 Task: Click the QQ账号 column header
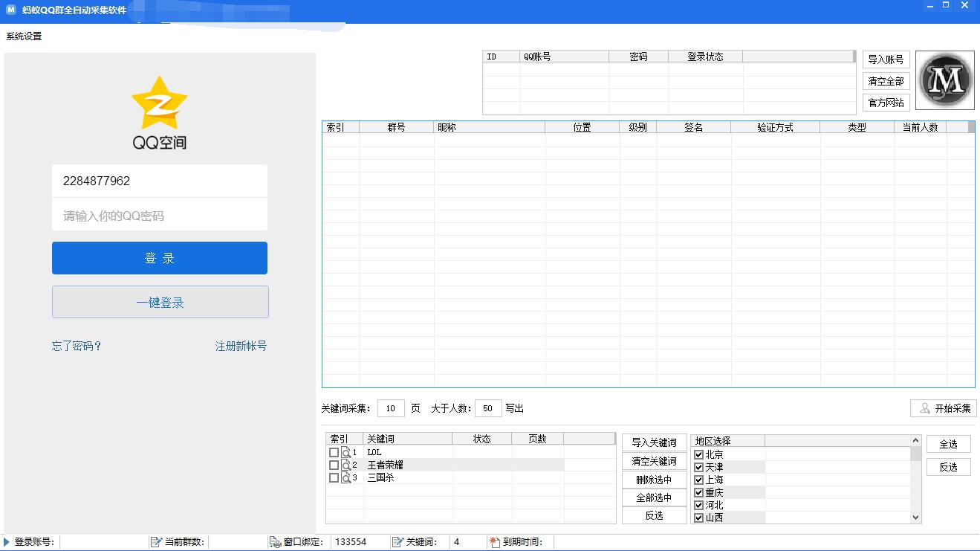tap(565, 57)
